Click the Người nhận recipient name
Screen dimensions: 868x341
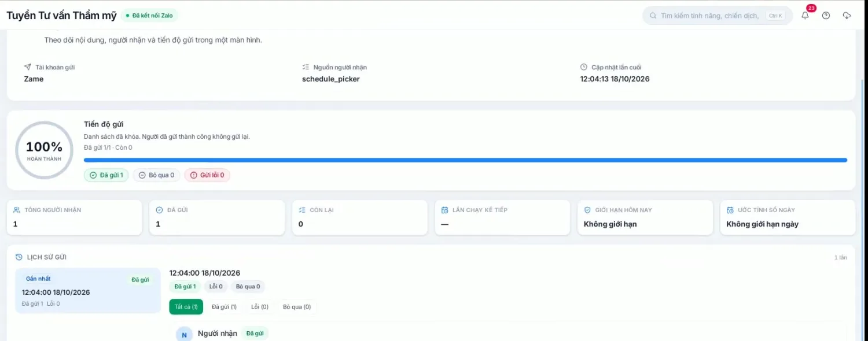tap(218, 333)
